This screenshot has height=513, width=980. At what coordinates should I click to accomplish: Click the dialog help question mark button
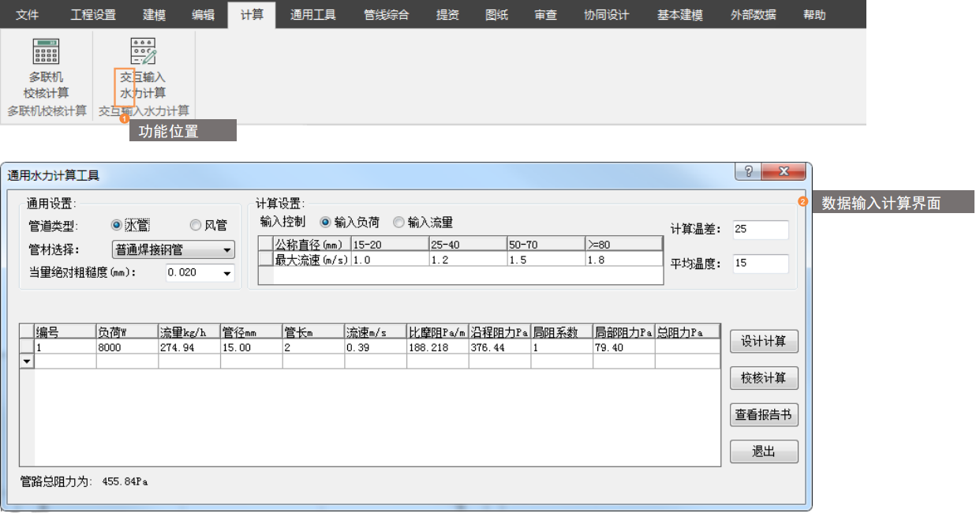748,172
